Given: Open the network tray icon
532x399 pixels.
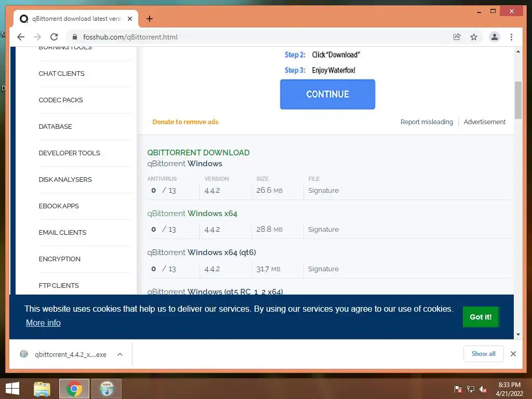Looking at the screenshot, I should point(471,389).
